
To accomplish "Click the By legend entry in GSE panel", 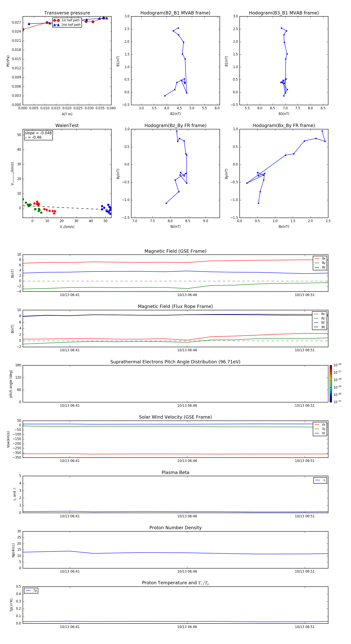I will (x=320, y=263).
